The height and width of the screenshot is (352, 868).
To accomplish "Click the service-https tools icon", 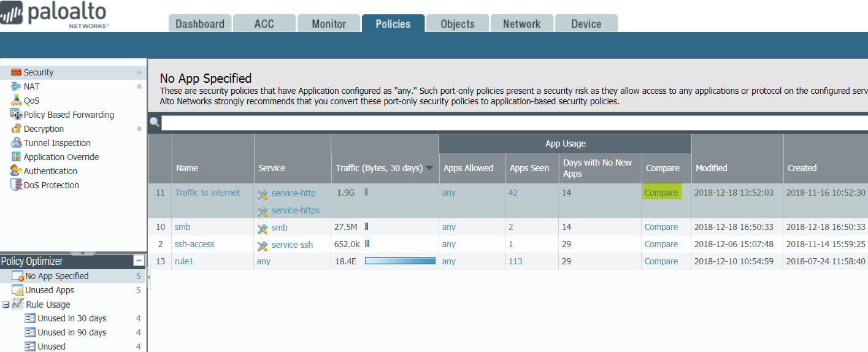I will (x=263, y=211).
